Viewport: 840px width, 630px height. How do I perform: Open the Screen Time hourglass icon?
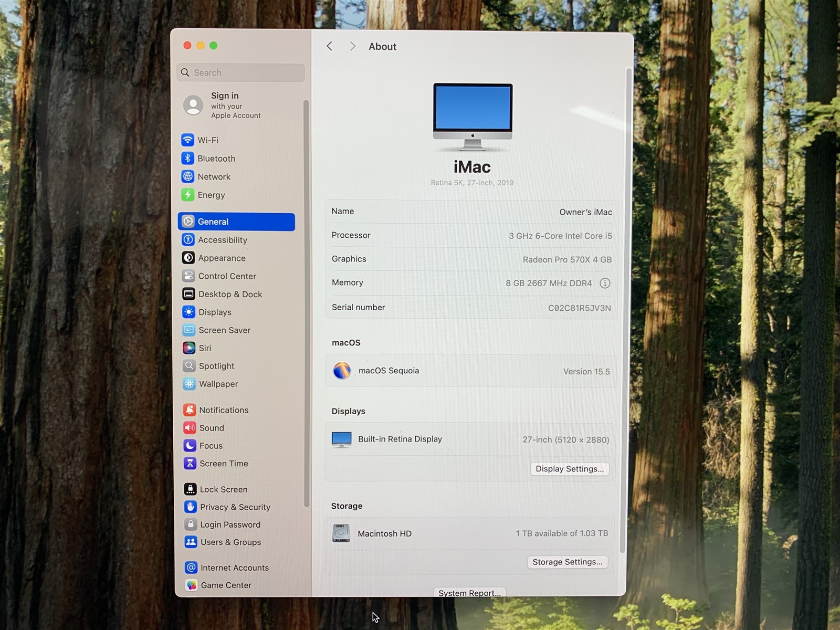(190, 464)
